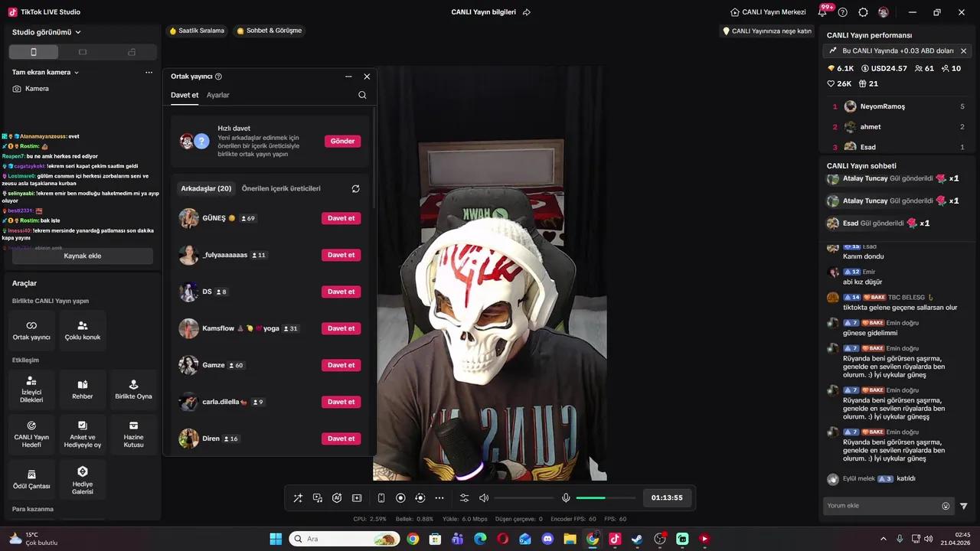Open İzleyici Dilekleri panel

[31, 390]
